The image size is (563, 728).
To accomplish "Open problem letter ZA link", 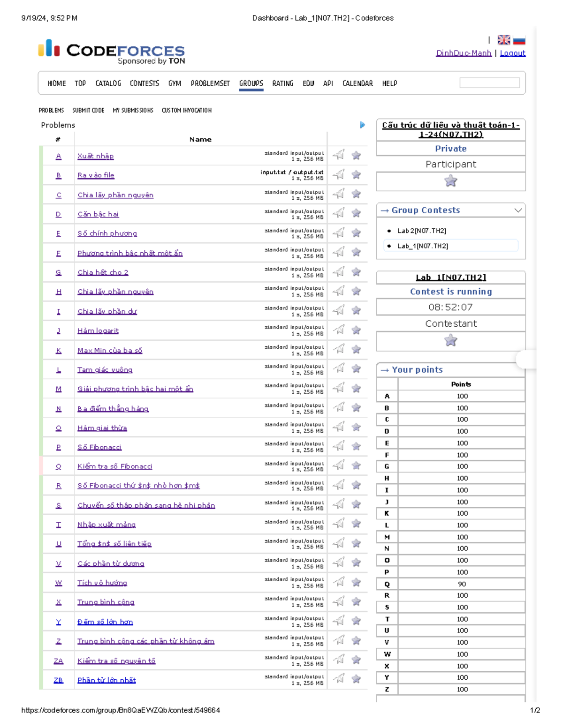I will pos(58,660).
